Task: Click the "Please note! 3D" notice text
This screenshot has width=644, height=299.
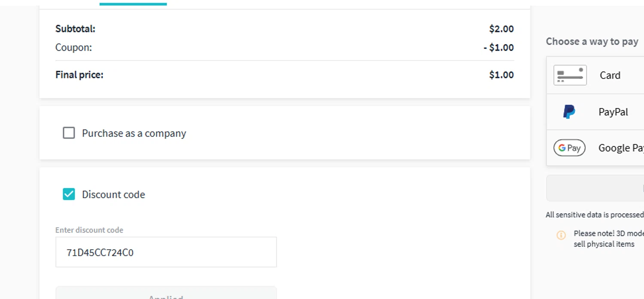Action: pos(609,239)
